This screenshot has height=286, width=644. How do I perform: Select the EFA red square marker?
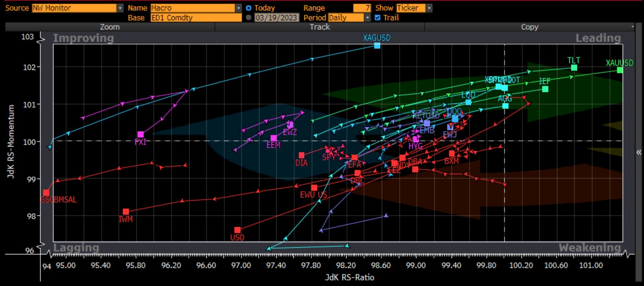coord(355,158)
